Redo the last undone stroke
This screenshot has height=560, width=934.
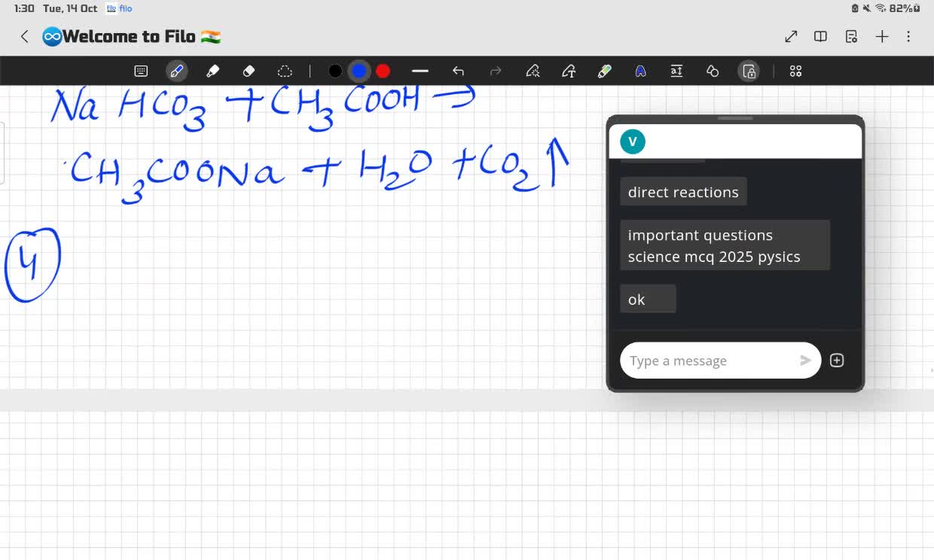(x=496, y=71)
